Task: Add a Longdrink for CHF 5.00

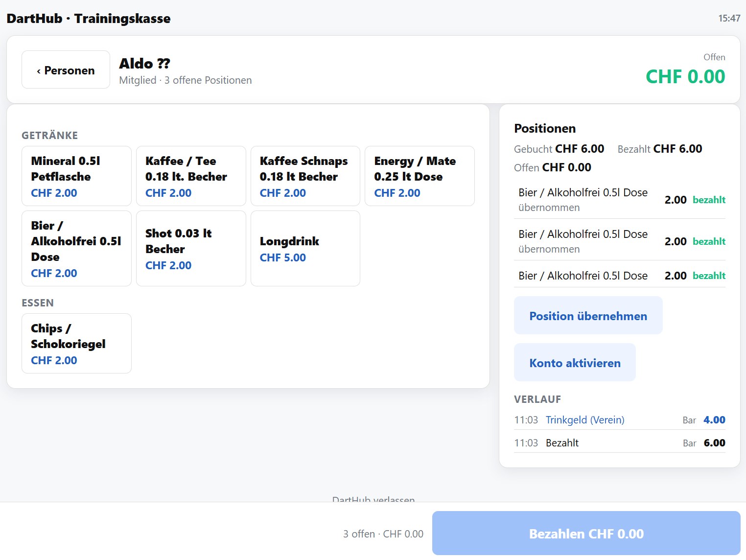Action: (x=305, y=248)
